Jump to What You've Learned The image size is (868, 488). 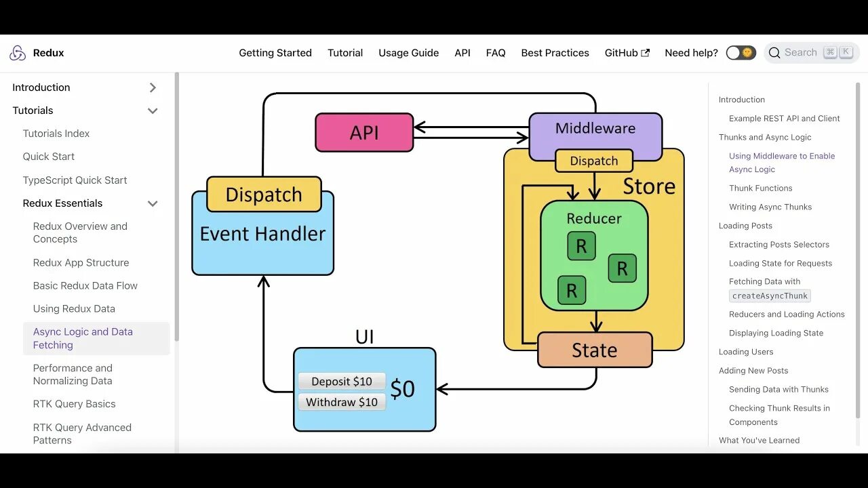(759, 441)
